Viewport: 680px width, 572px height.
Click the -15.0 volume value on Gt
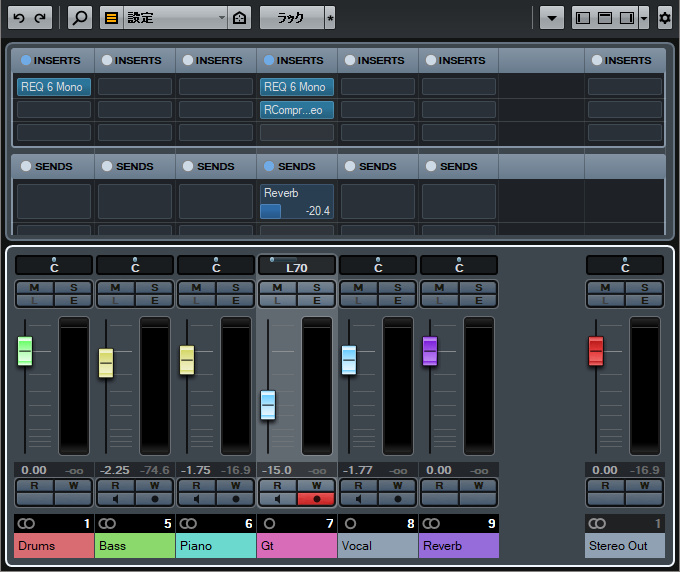(277, 471)
